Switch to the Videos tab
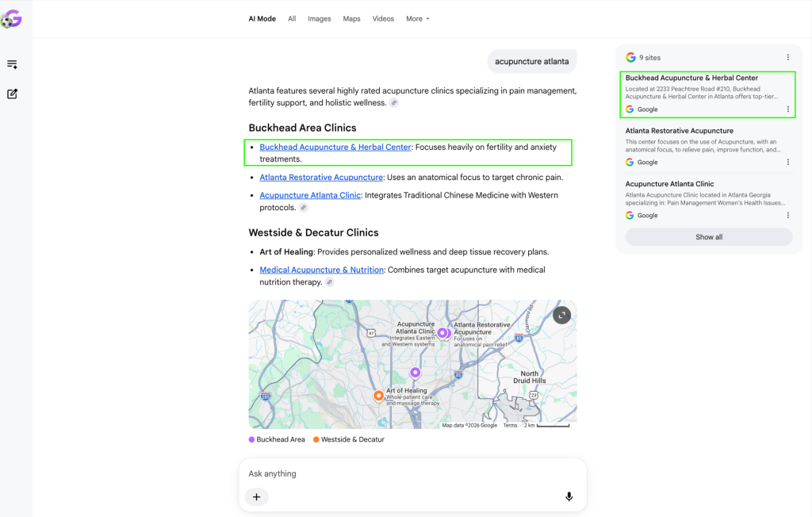Image resolution: width=812 pixels, height=517 pixels. pos(383,19)
